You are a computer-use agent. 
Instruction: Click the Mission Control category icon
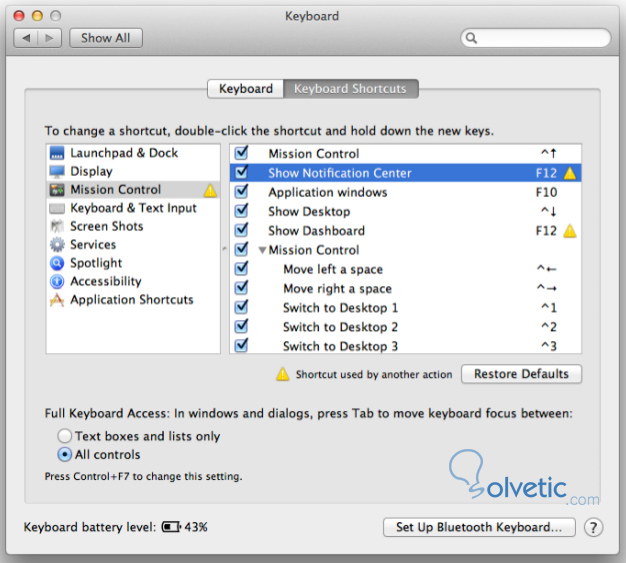pyautogui.click(x=57, y=190)
